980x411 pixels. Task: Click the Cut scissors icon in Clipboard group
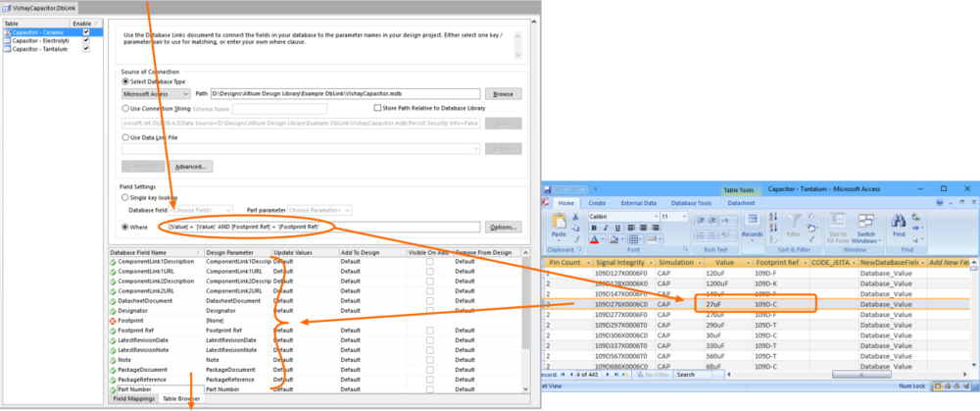coord(575,217)
